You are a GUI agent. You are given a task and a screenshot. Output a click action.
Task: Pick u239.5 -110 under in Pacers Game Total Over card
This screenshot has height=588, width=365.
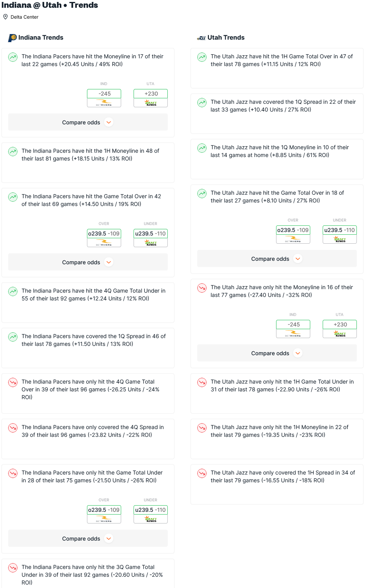tap(151, 238)
